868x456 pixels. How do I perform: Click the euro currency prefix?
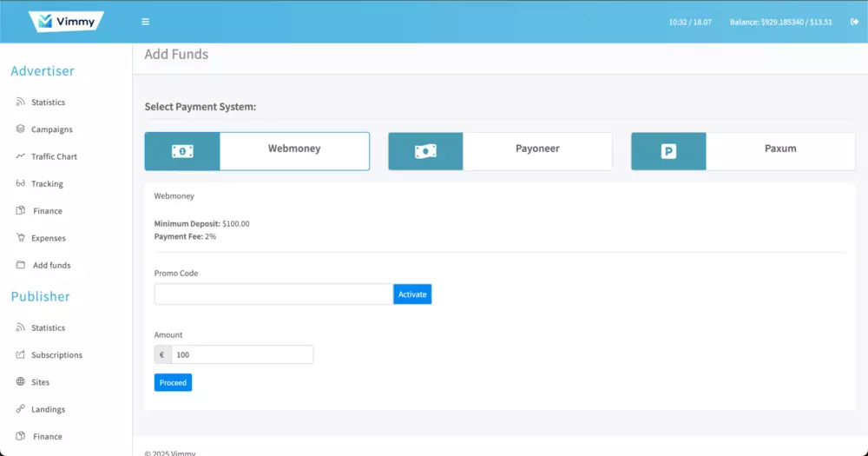pos(162,354)
